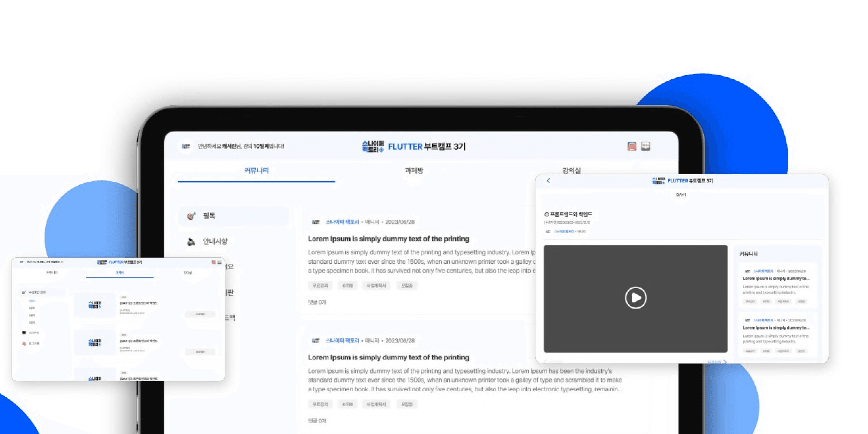Screen dimensions: 868x434
Task: Play the lecture video with the circular play button
Action: coord(636,298)
